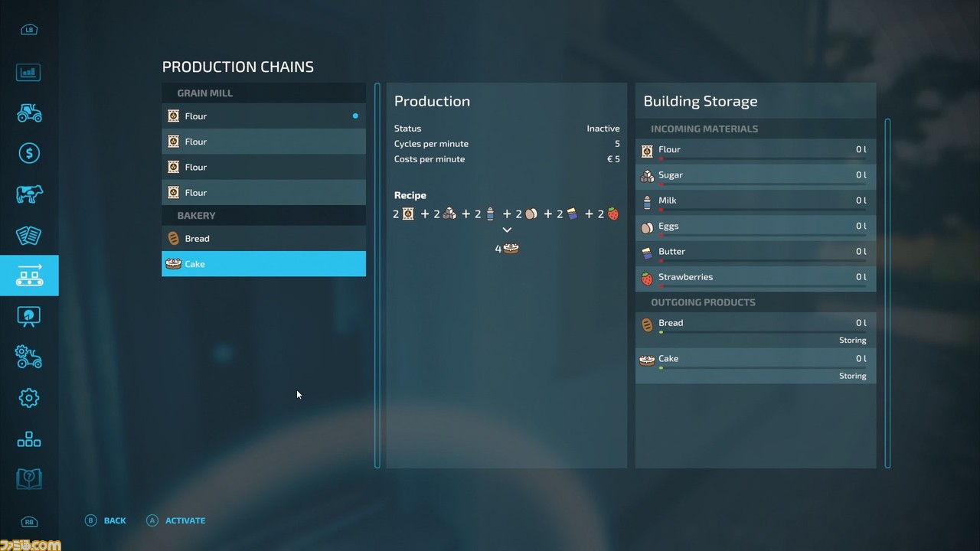Select the Bread production row
Viewport: 980px width, 551px height.
pos(263,239)
